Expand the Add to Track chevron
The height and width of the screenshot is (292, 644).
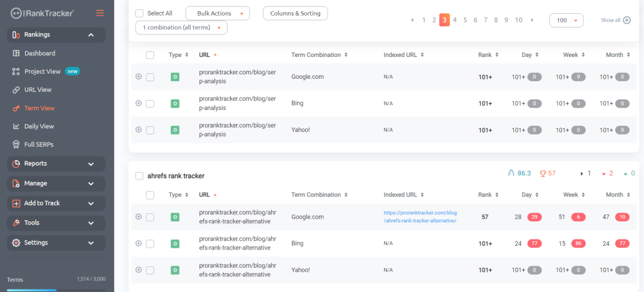91,203
